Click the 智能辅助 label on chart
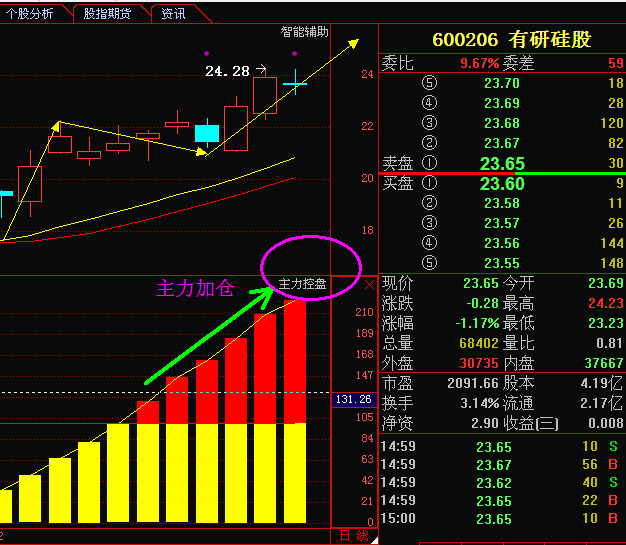 304,32
